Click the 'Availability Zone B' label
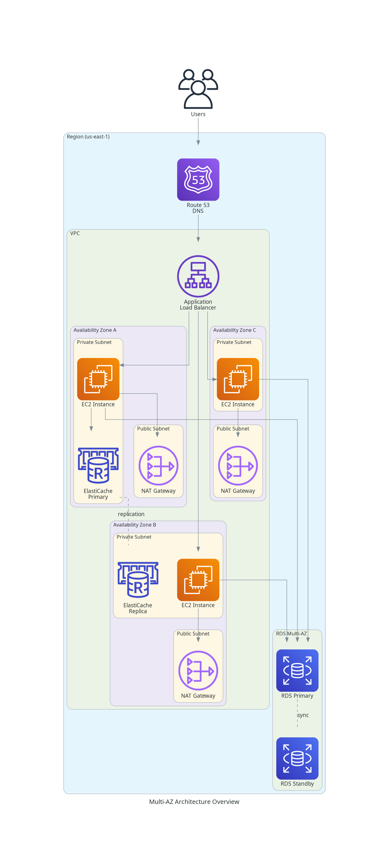The image size is (389, 868). click(x=135, y=525)
